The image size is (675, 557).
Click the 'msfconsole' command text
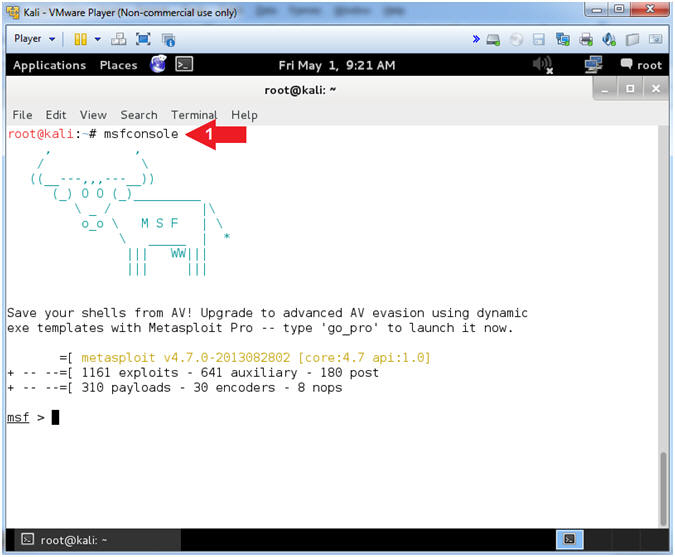pyautogui.click(x=141, y=134)
